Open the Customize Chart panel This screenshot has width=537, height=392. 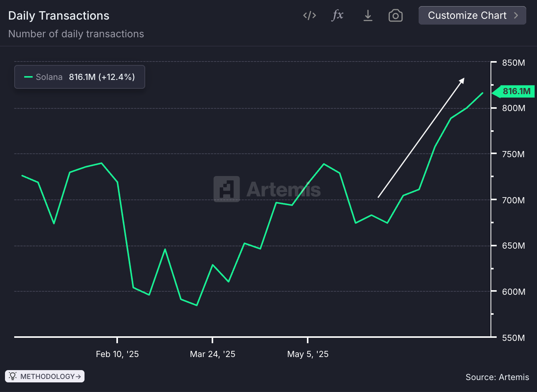[472, 15]
